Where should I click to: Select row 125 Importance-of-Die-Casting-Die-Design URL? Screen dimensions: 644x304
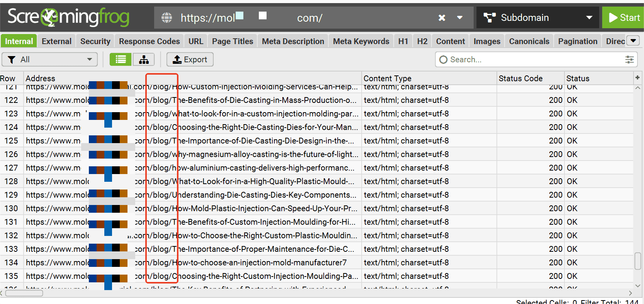coord(192,141)
